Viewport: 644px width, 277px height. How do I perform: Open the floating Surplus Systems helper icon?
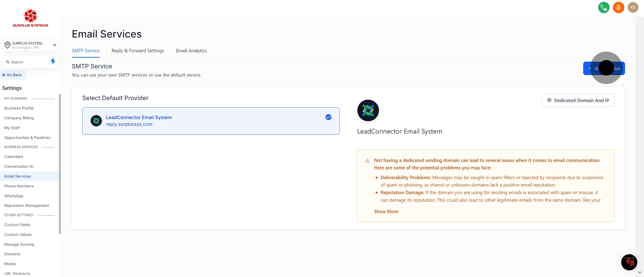tap(629, 262)
